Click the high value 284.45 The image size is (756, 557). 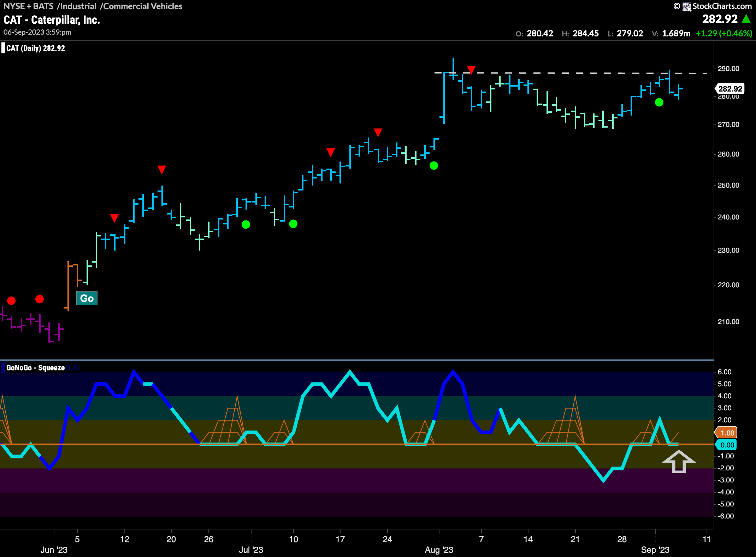pyautogui.click(x=586, y=34)
